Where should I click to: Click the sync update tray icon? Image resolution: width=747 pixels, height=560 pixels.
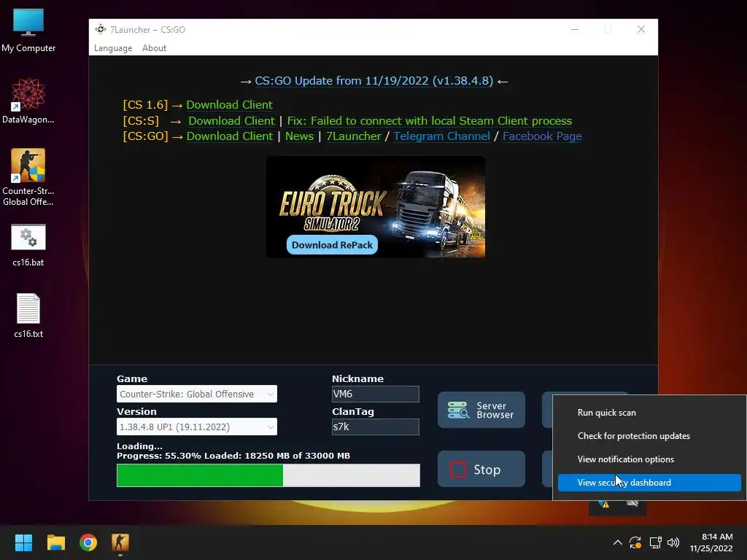[x=635, y=542]
